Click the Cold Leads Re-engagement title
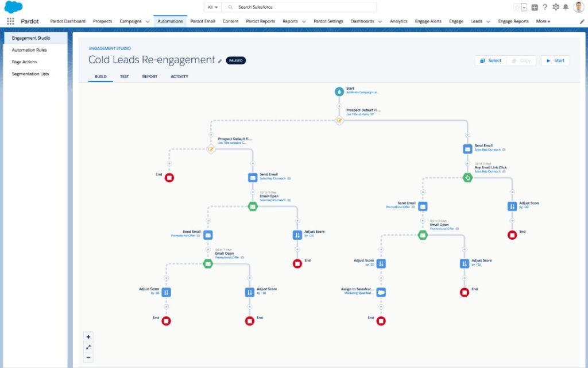Viewport: 588px width, 368px height. (x=152, y=60)
